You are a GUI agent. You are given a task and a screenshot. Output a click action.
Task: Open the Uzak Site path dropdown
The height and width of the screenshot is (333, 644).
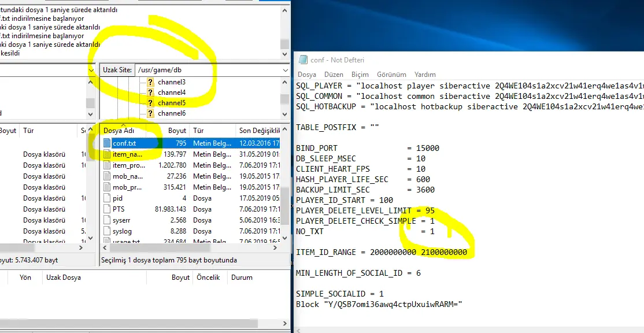(x=285, y=70)
